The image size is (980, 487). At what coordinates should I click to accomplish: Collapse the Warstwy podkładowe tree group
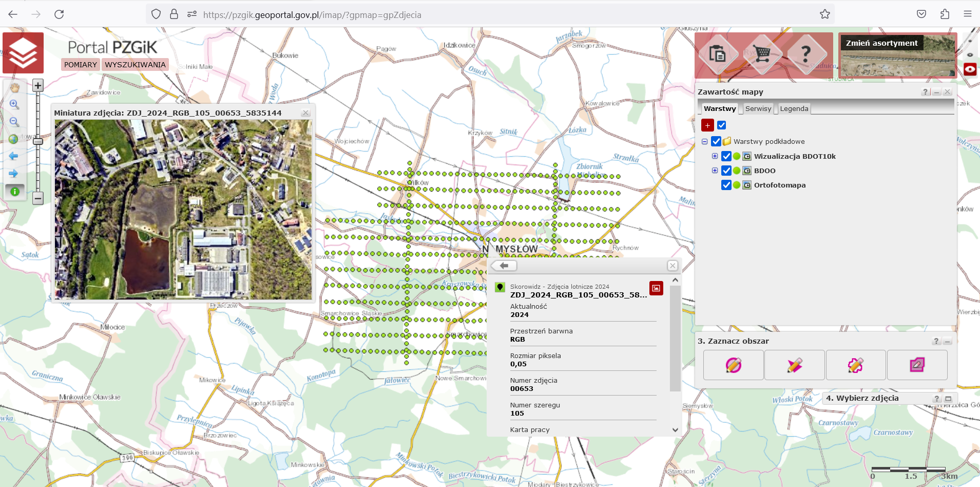point(704,141)
